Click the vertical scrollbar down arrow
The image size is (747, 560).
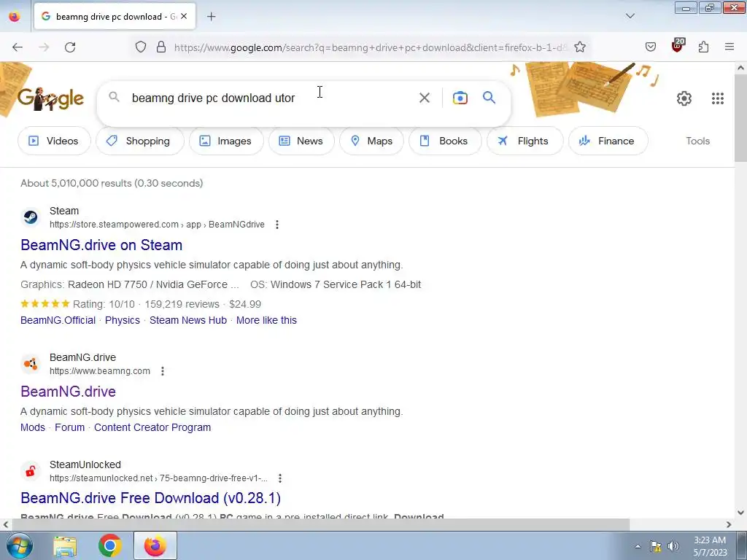(x=741, y=513)
